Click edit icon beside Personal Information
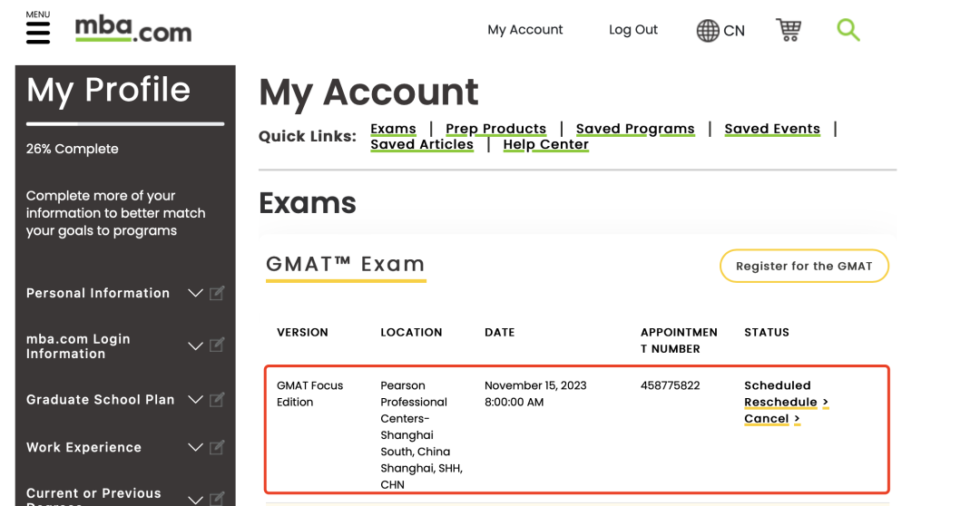The width and height of the screenshot is (980, 506). point(217,293)
